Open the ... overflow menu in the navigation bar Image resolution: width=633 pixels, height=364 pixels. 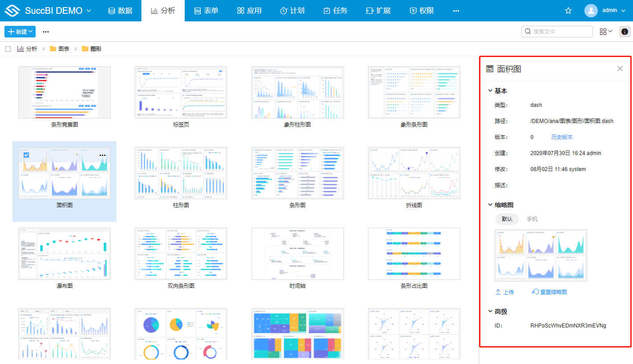(456, 10)
